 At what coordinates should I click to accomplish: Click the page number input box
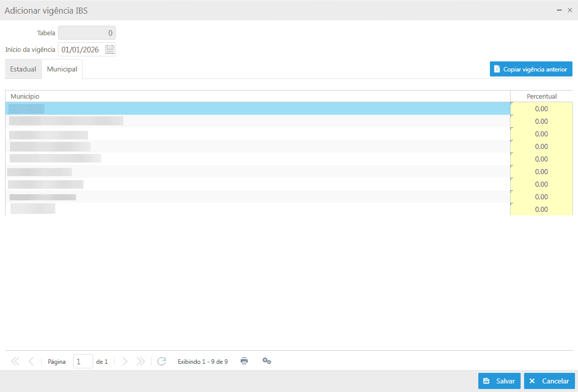(x=83, y=361)
